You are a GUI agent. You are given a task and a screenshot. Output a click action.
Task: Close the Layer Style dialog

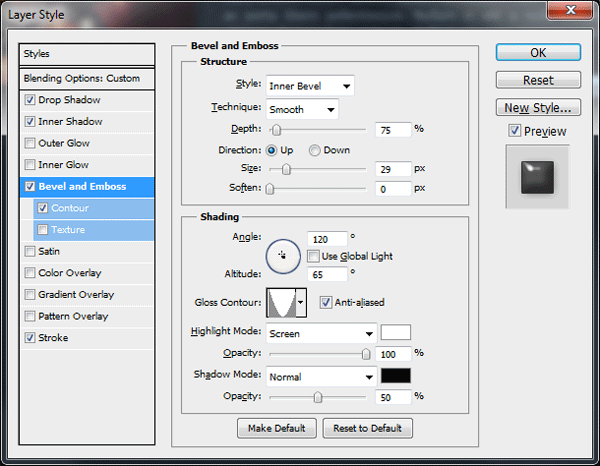click(x=570, y=10)
